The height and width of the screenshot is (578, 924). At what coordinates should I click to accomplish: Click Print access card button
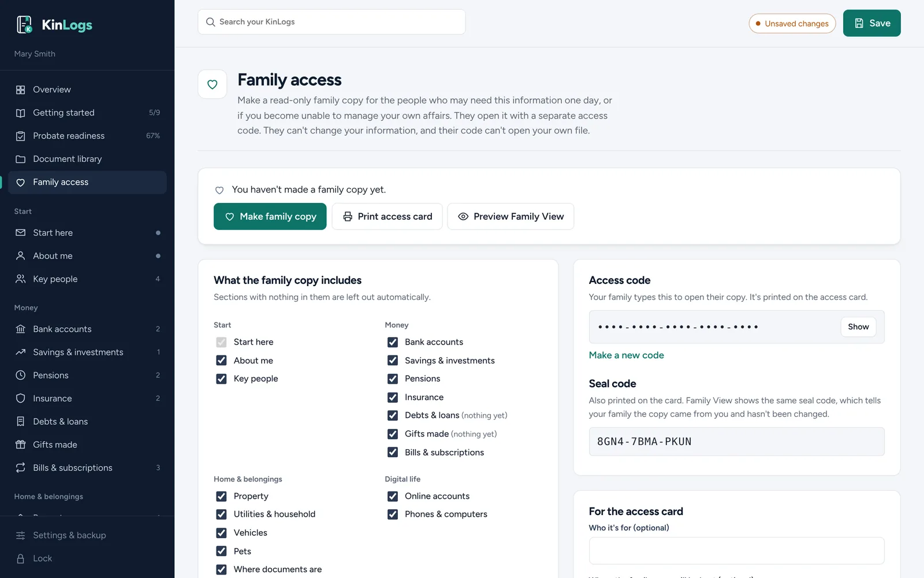(387, 217)
